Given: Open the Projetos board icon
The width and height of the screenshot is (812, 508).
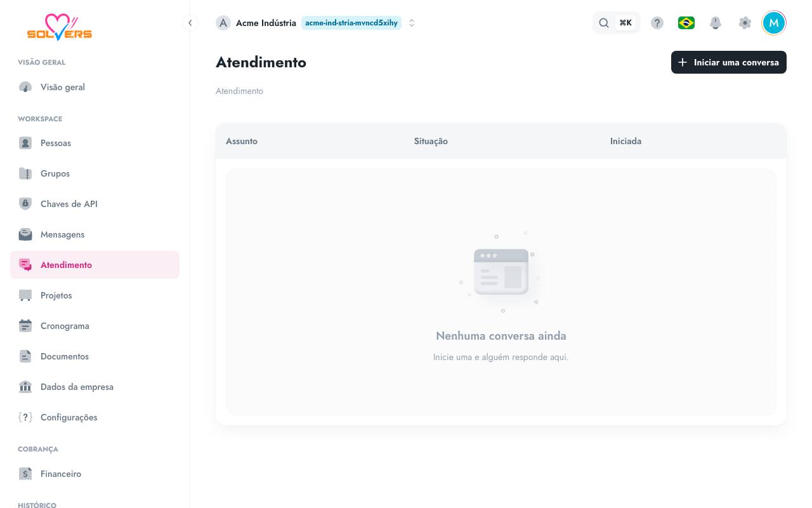Looking at the screenshot, I should point(25,295).
